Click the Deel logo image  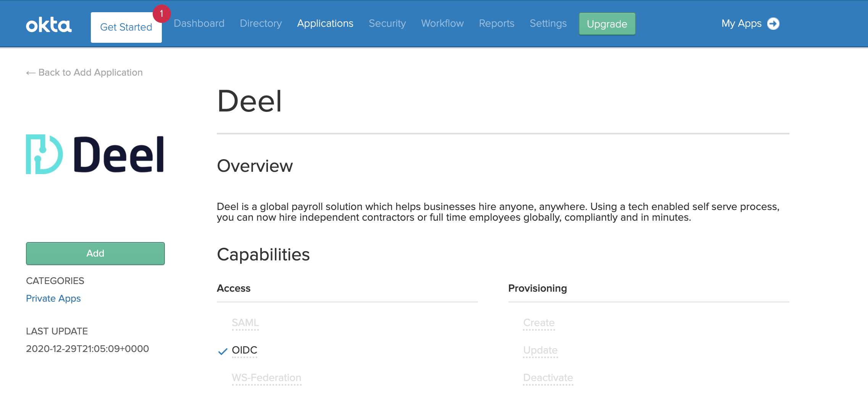95,154
